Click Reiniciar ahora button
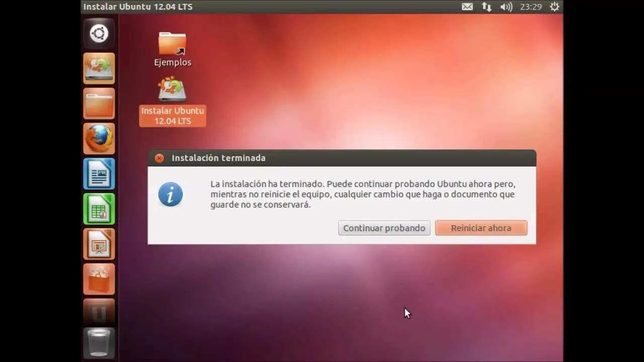Screen dimensions: 644x362 (x=481, y=228)
